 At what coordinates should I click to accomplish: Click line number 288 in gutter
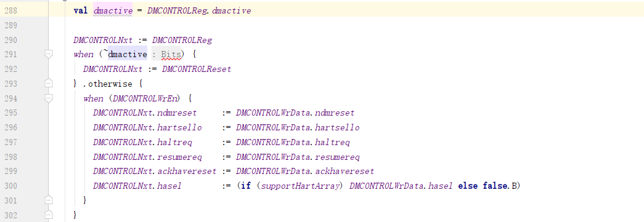10,10
